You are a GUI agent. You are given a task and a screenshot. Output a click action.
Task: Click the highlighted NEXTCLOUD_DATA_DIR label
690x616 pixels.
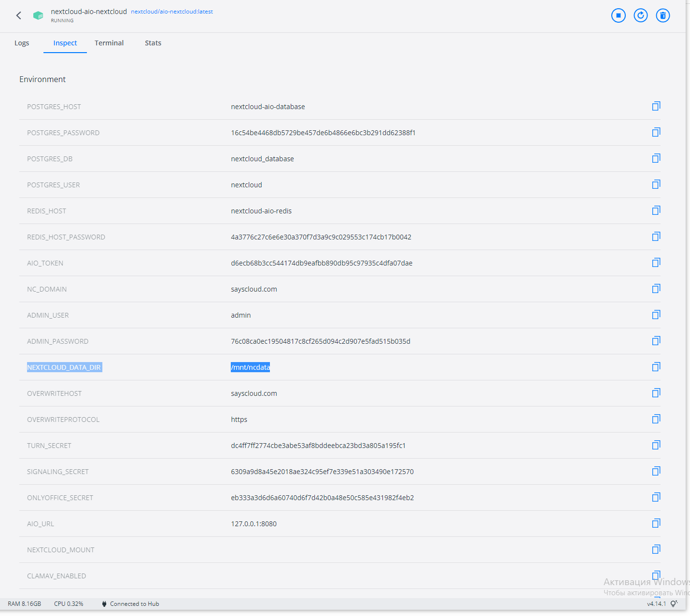[x=64, y=367]
